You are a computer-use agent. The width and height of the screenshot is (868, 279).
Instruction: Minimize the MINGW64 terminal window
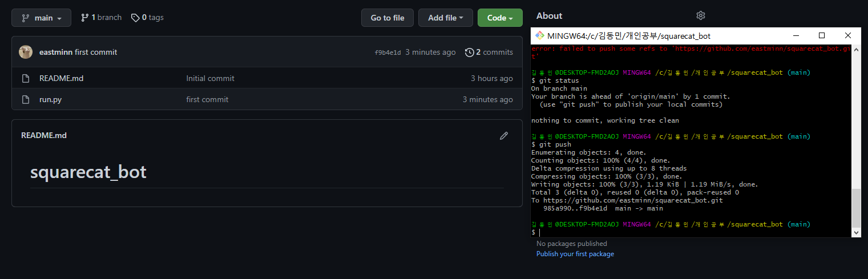point(796,35)
